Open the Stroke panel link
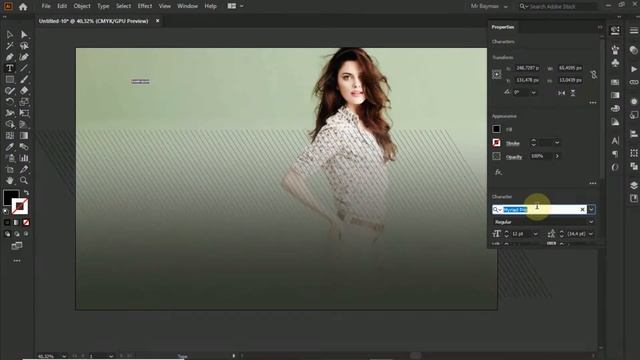 [513, 143]
